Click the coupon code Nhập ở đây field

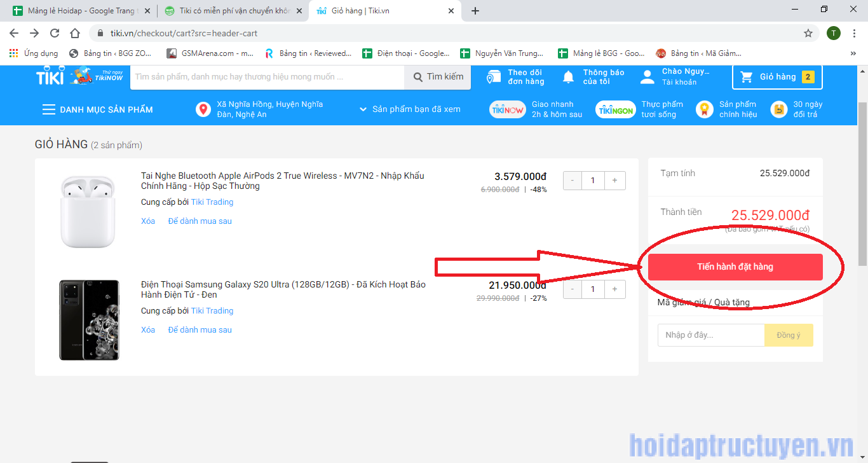(711, 335)
